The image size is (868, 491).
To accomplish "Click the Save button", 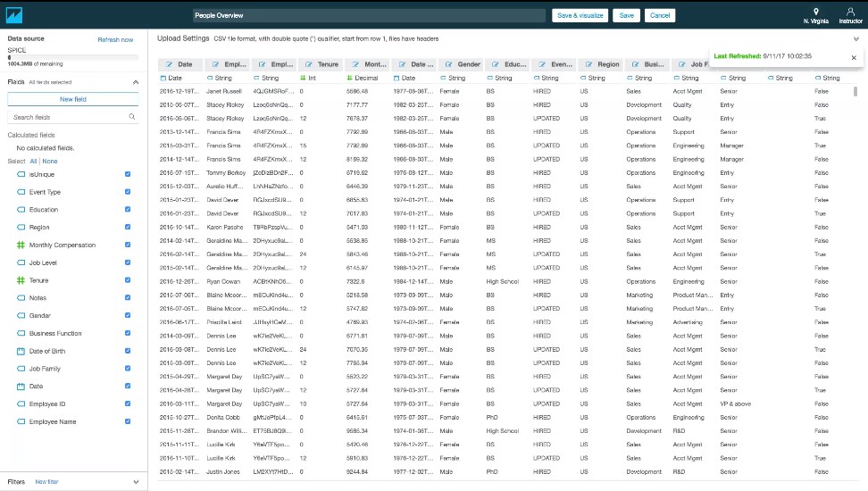I will 627,15.
